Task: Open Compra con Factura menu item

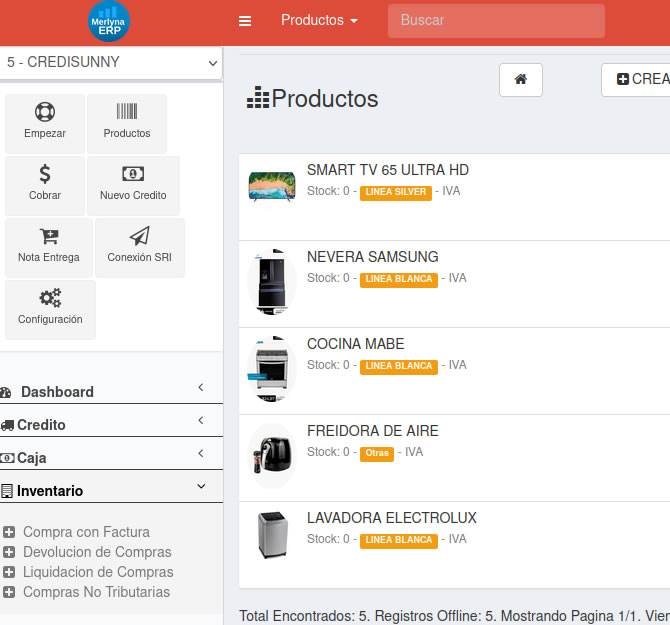Action: 86,532
